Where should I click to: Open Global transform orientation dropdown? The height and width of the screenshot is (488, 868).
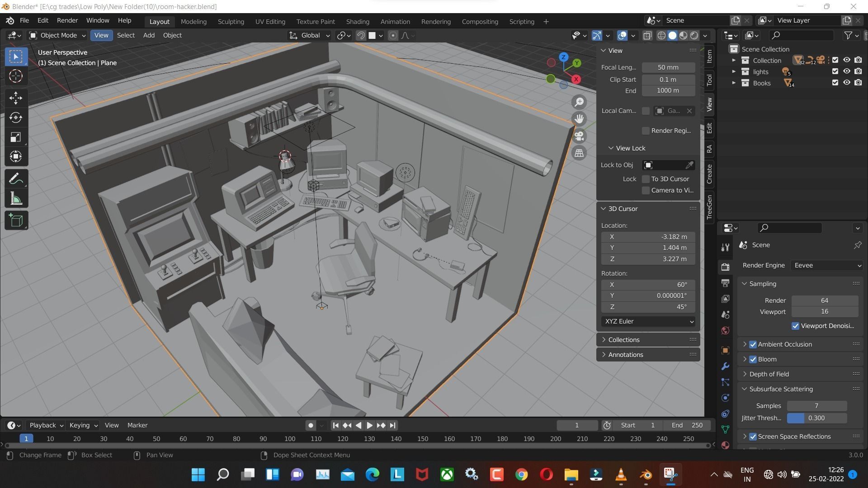(x=309, y=35)
